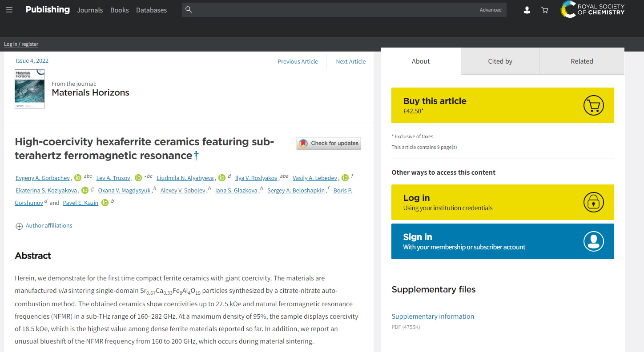Click the Check for updates button
The image size is (644, 352).
coord(329,143)
